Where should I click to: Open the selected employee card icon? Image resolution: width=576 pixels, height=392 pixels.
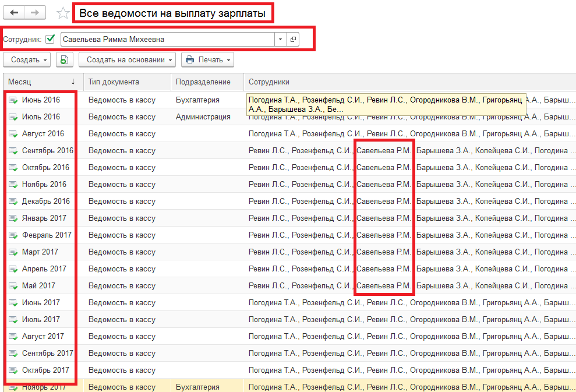(293, 39)
